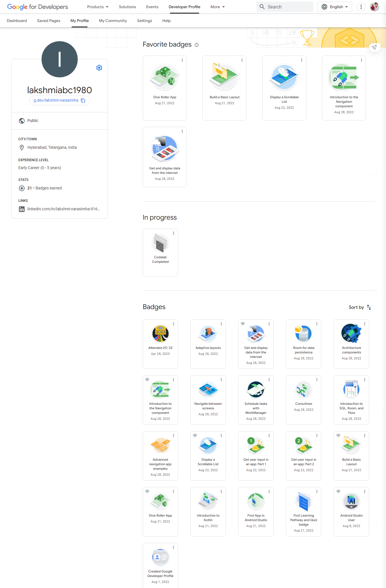Open options for Android Studio User badge
Image resolution: width=386 pixels, height=588 pixels.
(365, 491)
